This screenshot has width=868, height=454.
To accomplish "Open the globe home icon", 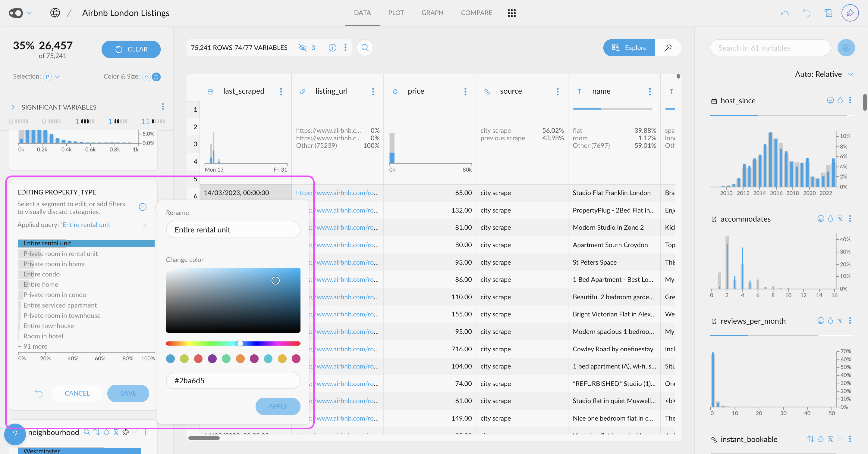I will pos(55,13).
